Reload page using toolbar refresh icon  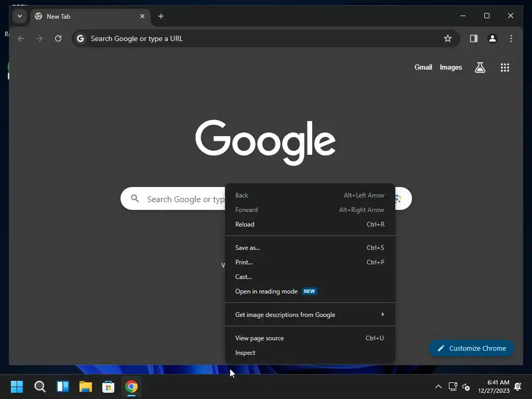point(58,38)
